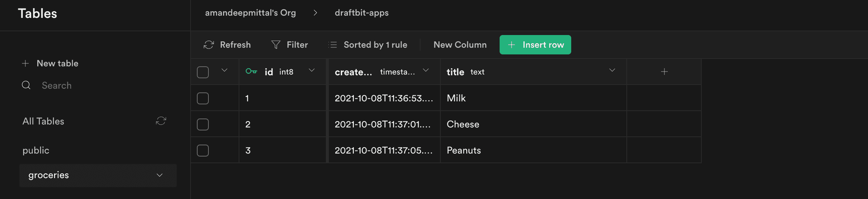This screenshot has width=868, height=199.
Task: Click the plus icon to add column
Action: 664,72
